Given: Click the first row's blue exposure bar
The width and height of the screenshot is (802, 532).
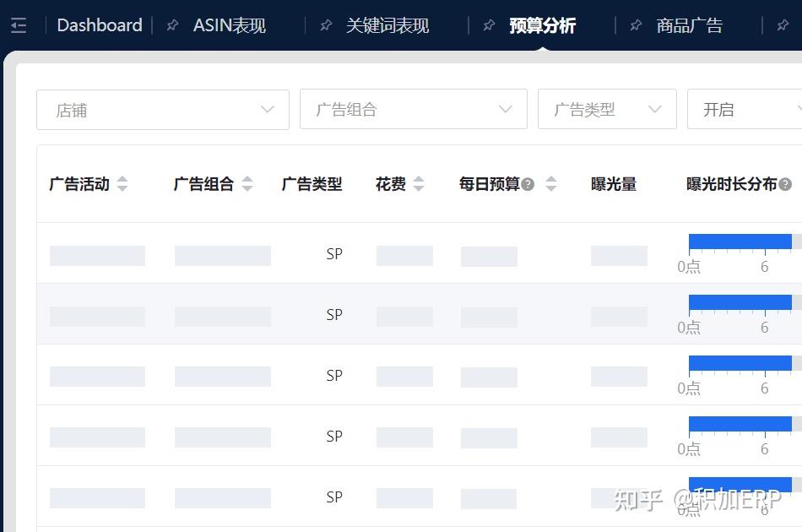Looking at the screenshot, I should click(740, 241).
